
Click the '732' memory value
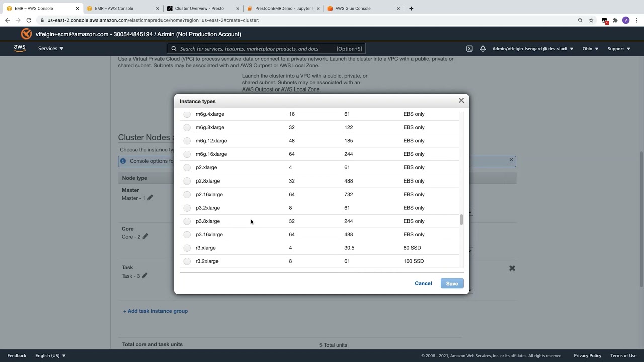[x=349, y=195]
